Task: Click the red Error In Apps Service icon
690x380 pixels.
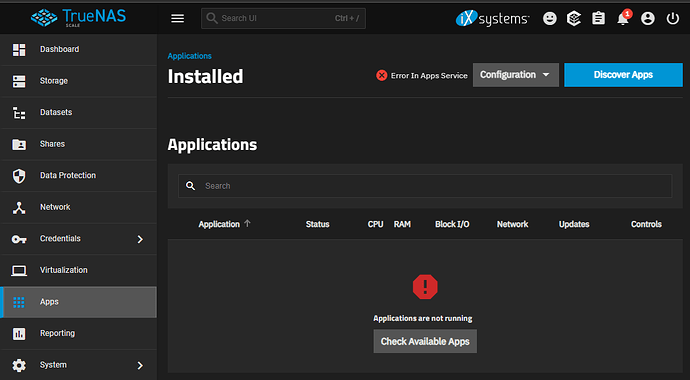Action: (x=382, y=75)
